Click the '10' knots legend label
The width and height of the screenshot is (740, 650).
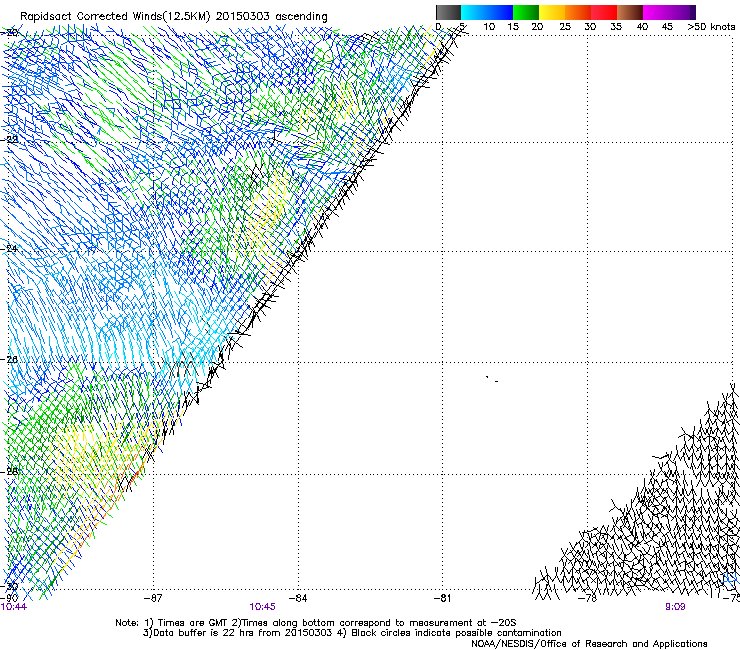(489, 26)
